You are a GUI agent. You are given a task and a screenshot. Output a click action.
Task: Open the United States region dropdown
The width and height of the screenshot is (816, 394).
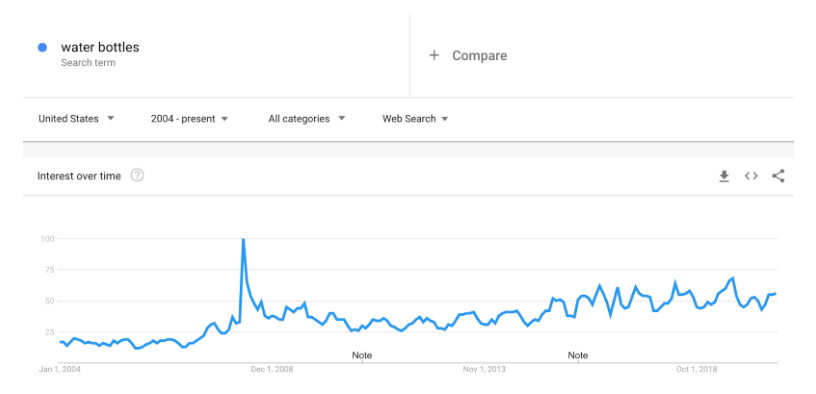[76, 119]
